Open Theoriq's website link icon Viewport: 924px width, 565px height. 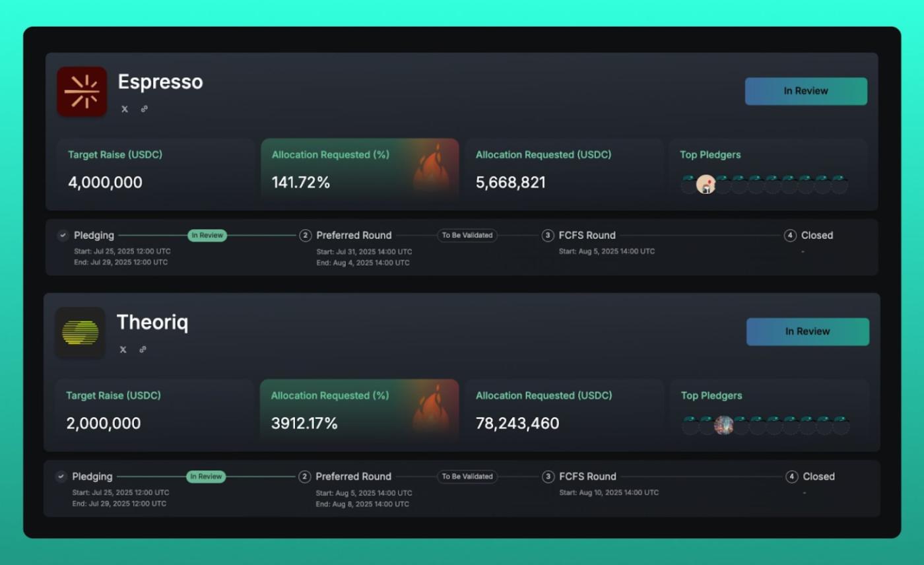coord(143,350)
